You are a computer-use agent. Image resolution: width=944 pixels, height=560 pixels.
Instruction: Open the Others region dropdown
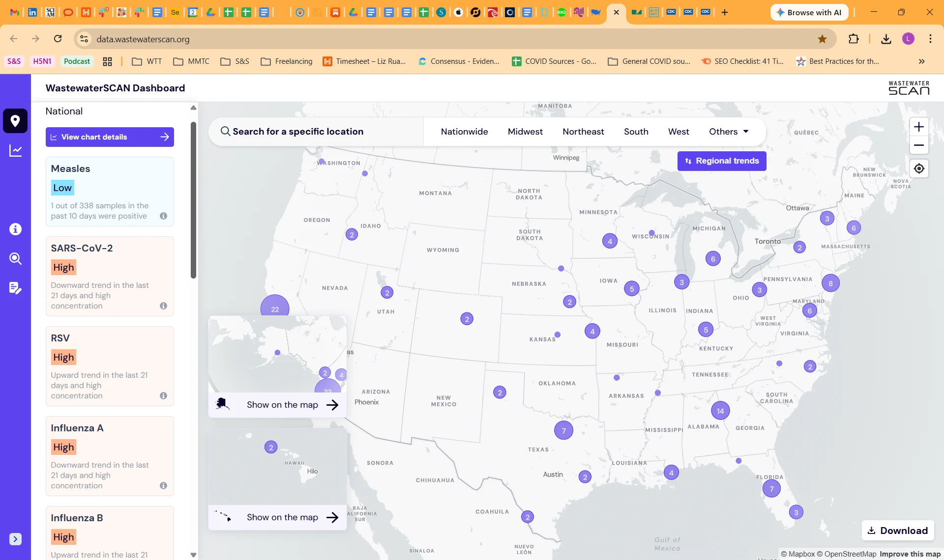(x=729, y=131)
